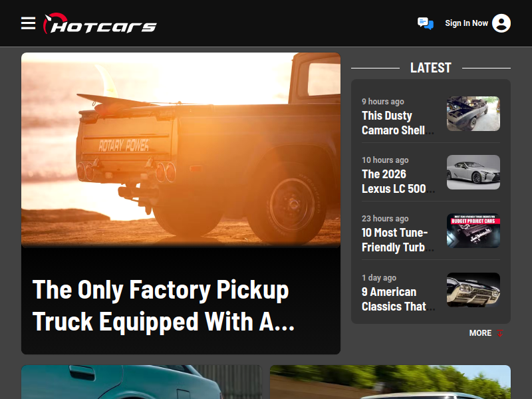Click the red arrow next to MORE
Screen dimensions: 532x399
click(x=500, y=333)
